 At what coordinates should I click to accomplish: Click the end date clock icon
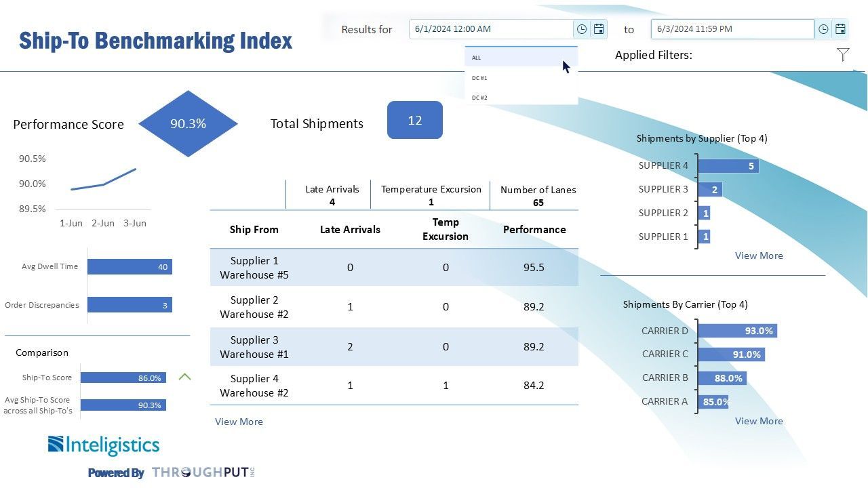[823, 29]
